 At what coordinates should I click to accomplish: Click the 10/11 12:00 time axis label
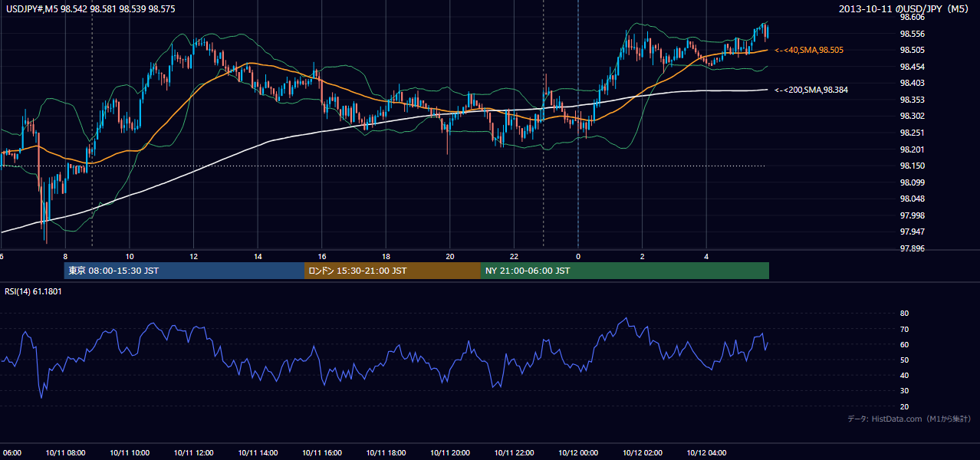point(193,453)
